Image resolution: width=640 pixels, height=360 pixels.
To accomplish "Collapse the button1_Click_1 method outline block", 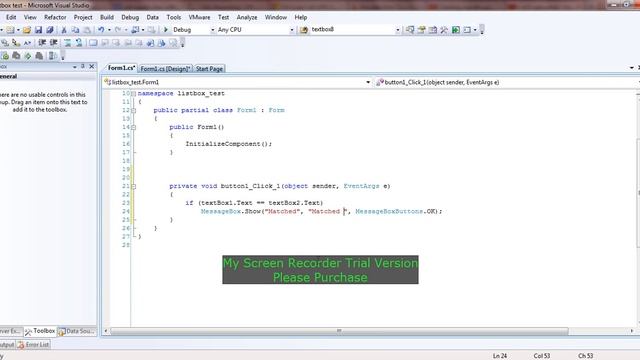I will point(133,186).
